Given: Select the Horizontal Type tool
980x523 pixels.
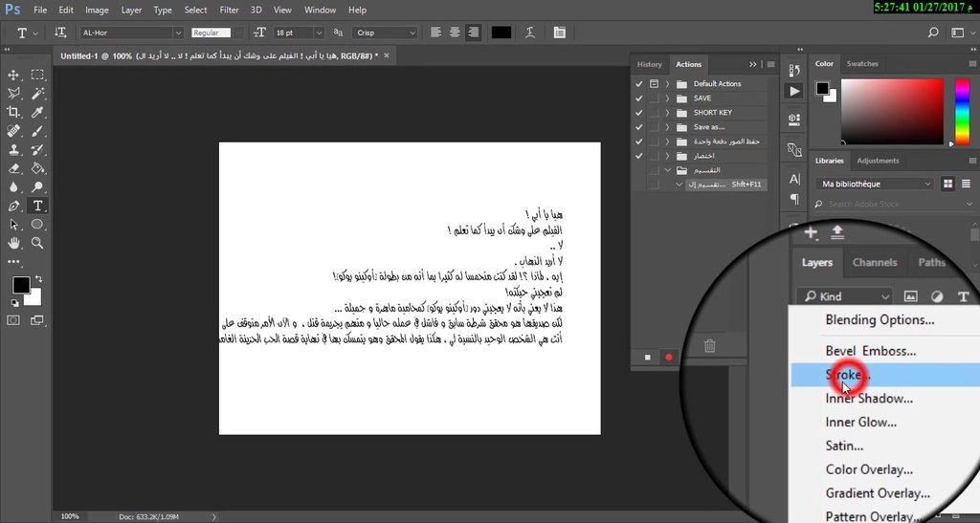Looking at the screenshot, I should [37, 206].
